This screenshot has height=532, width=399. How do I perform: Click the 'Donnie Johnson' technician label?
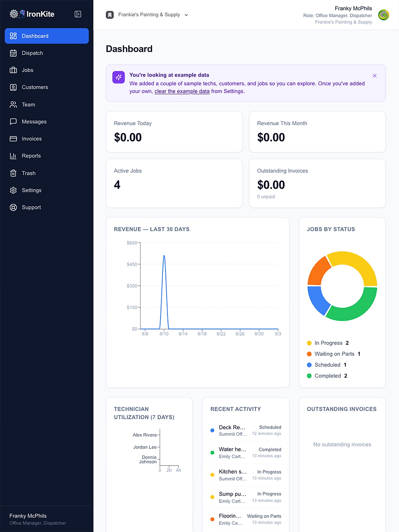148,459
